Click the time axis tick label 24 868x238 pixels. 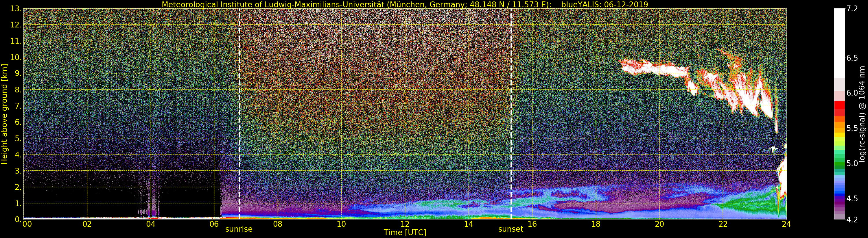pos(786,224)
